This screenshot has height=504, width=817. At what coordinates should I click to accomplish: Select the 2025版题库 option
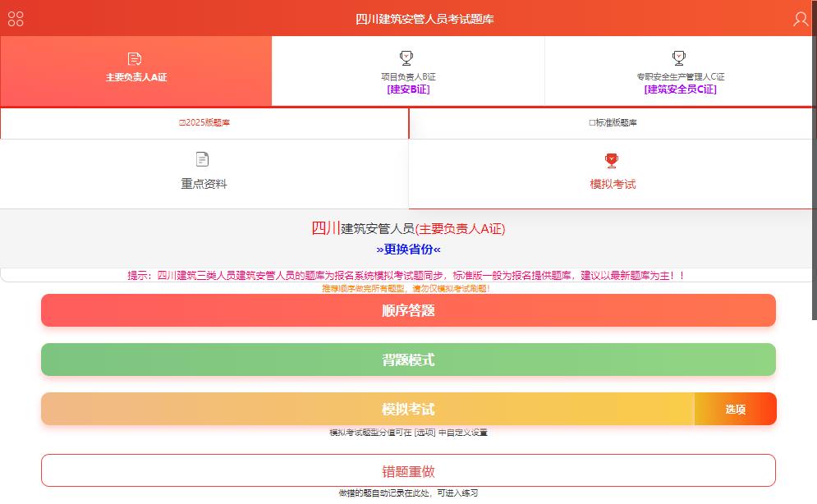coord(205,121)
